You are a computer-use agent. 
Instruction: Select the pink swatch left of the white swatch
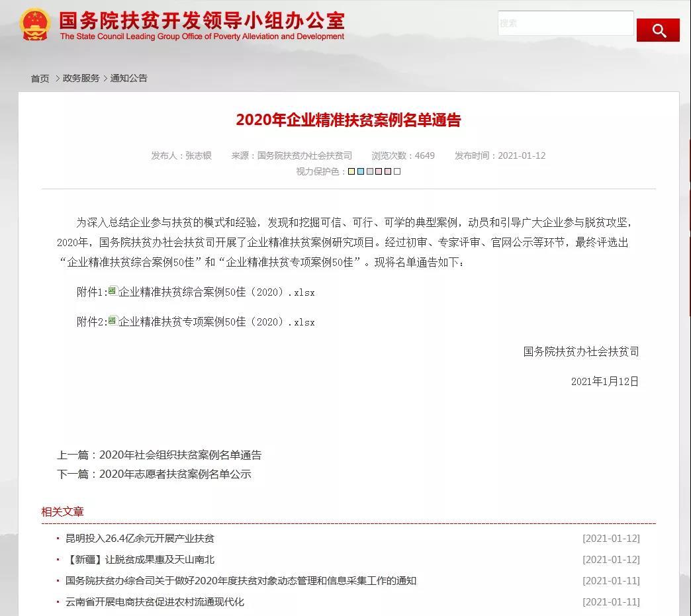(x=388, y=171)
